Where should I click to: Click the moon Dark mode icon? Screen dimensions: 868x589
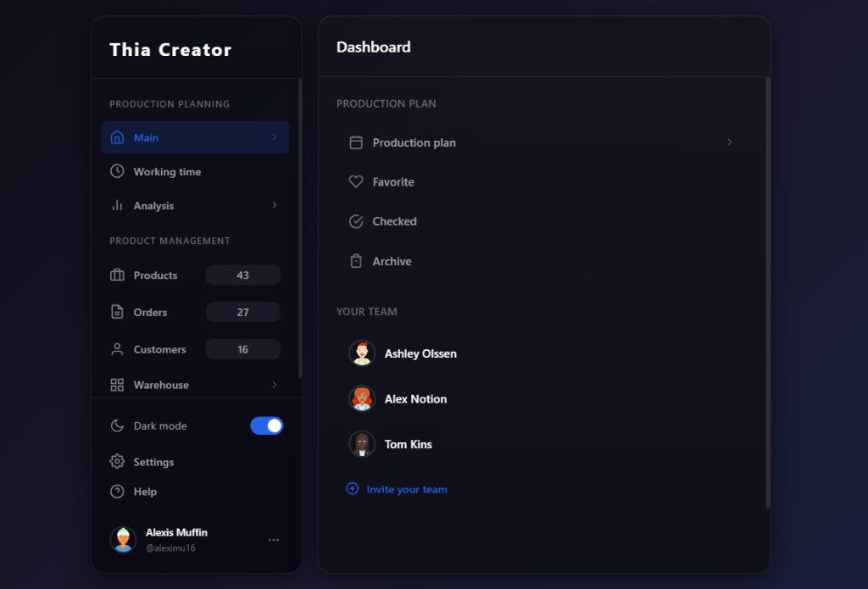tap(117, 425)
